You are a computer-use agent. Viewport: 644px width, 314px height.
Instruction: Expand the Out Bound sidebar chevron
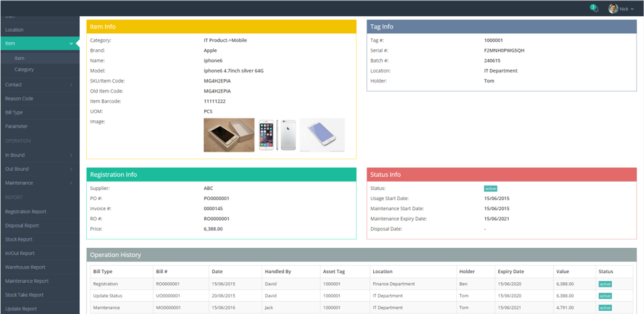click(71, 169)
